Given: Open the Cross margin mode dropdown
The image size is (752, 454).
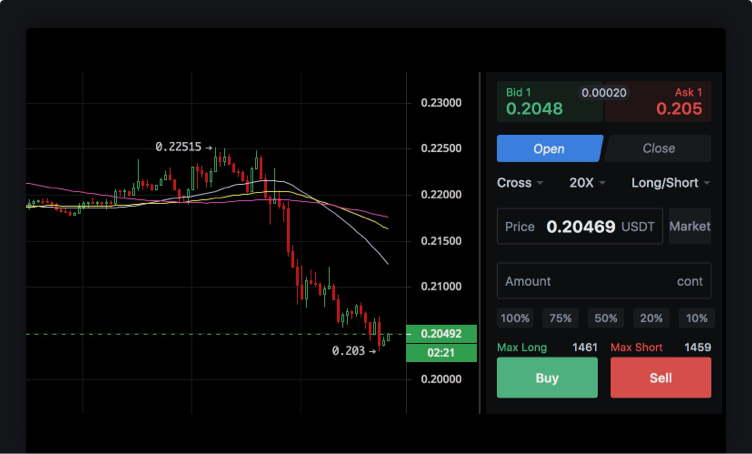Looking at the screenshot, I should click(520, 183).
